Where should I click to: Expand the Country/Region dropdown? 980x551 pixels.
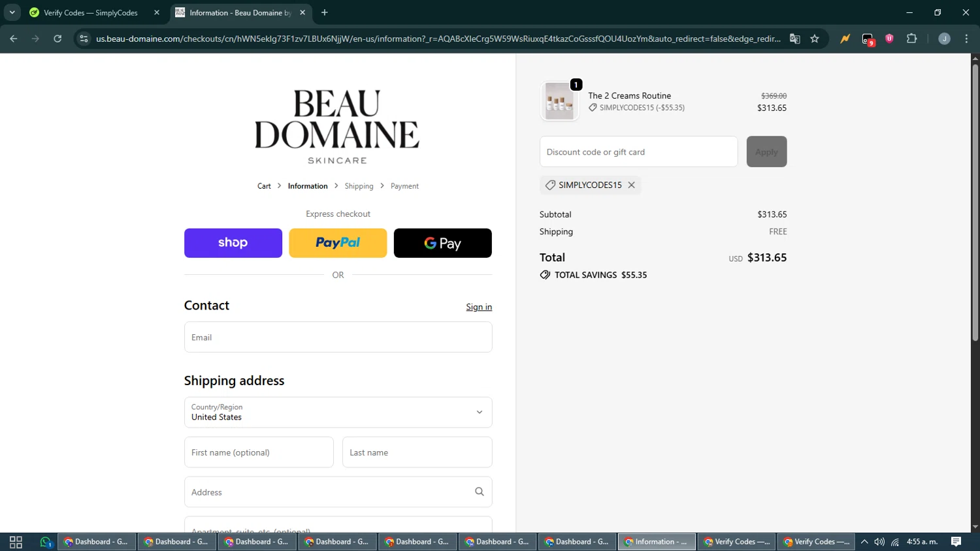(x=338, y=413)
